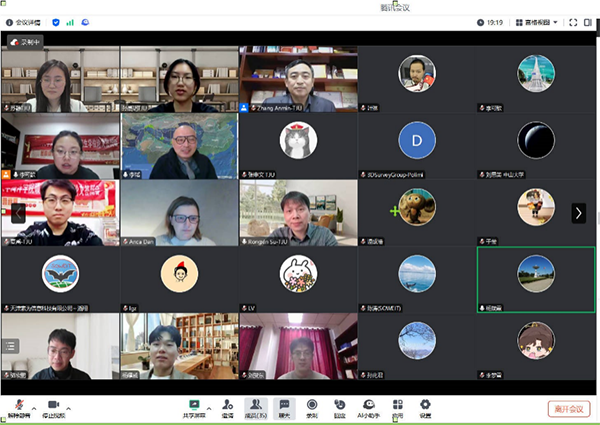600x425 pixels.
Task: Open the Invite (邀请) option
Action: 227,406
